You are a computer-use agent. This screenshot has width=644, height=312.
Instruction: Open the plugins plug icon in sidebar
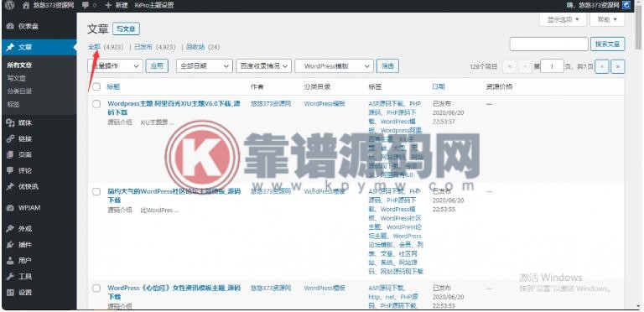[10, 245]
